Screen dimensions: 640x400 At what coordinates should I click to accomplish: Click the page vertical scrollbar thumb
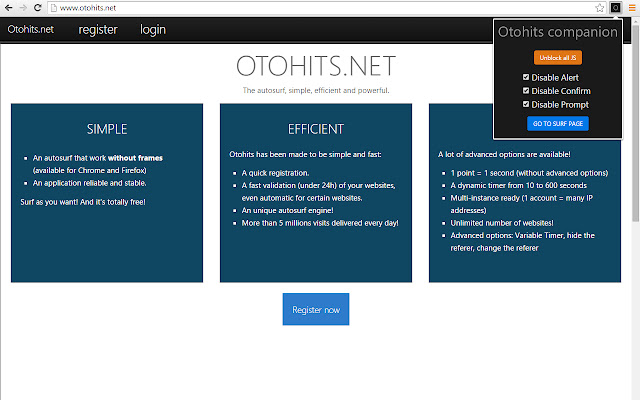tap(635, 122)
